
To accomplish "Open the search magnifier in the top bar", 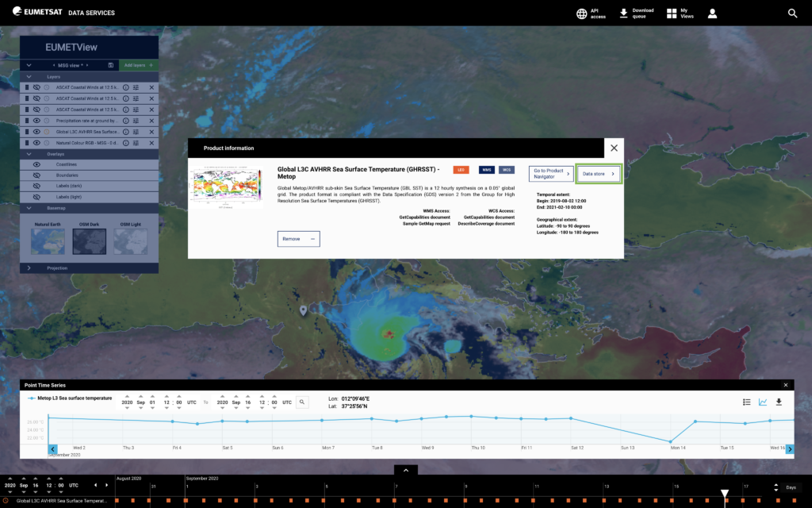I will pos(792,13).
